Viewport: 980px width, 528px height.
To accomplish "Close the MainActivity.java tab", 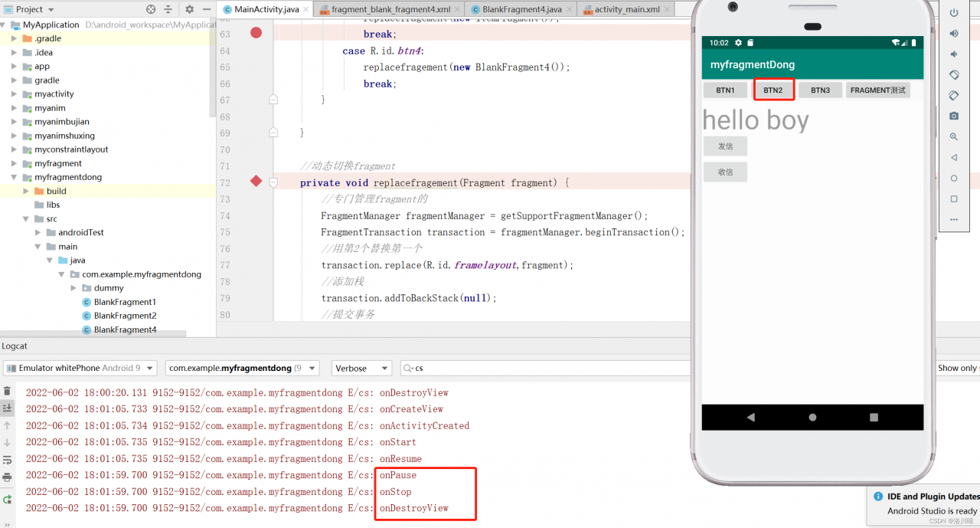I will [305, 9].
